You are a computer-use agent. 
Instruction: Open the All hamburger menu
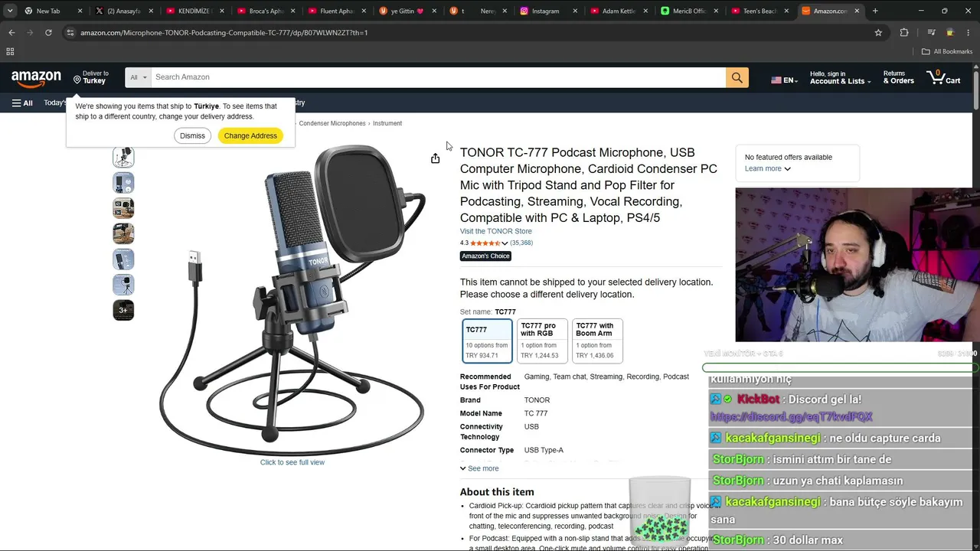pyautogui.click(x=22, y=103)
